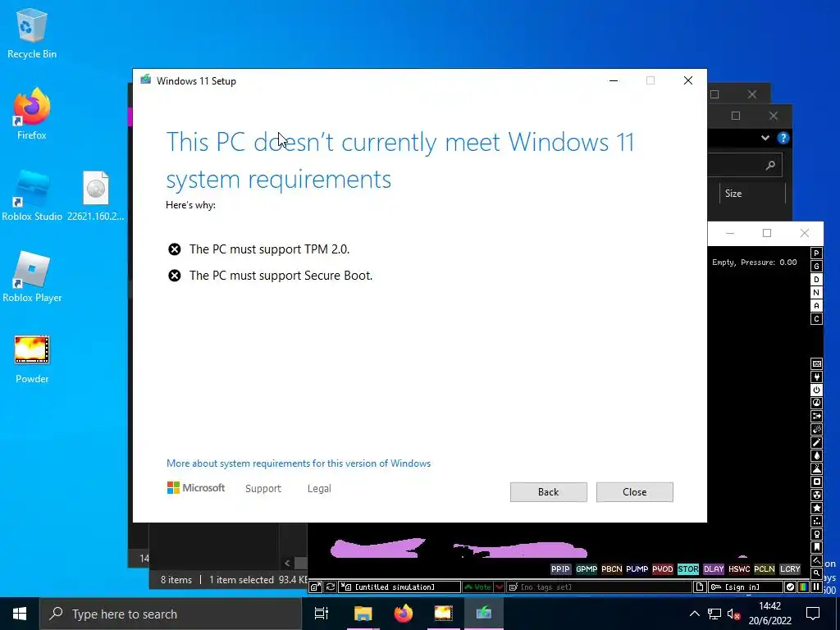This screenshot has height=630, width=840.
Task: Open Firefox from the taskbar
Action: pyautogui.click(x=404, y=614)
